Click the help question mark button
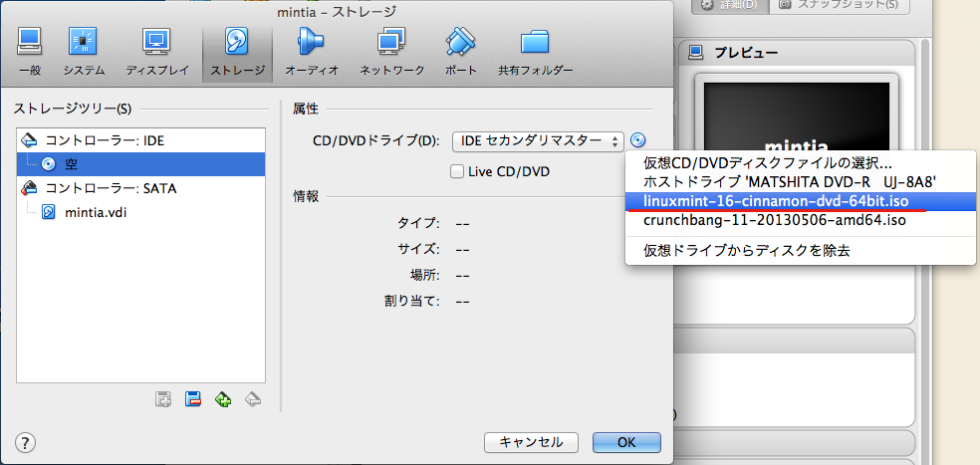Viewport: 980px width, 465px height. (26, 441)
